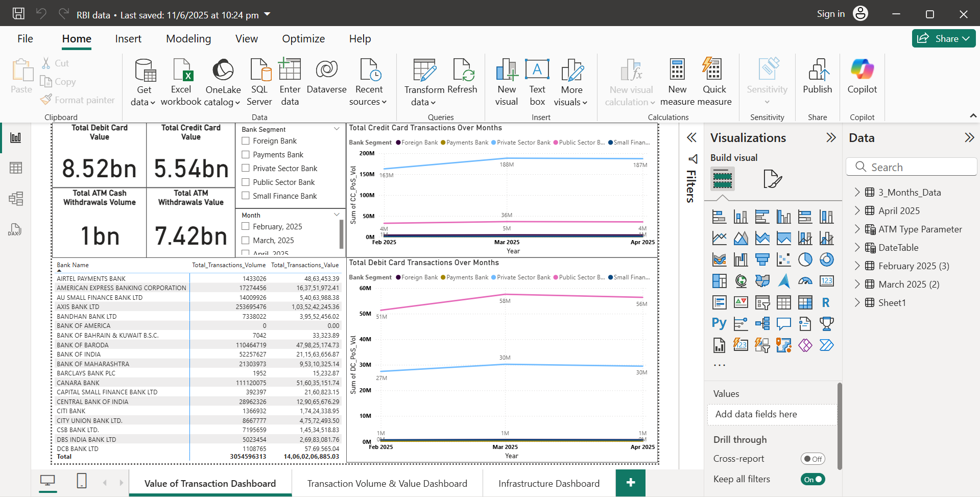This screenshot has width=980, height=497.
Task: Switch to Table view in sidebar
Action: click(x=16, y=168)
